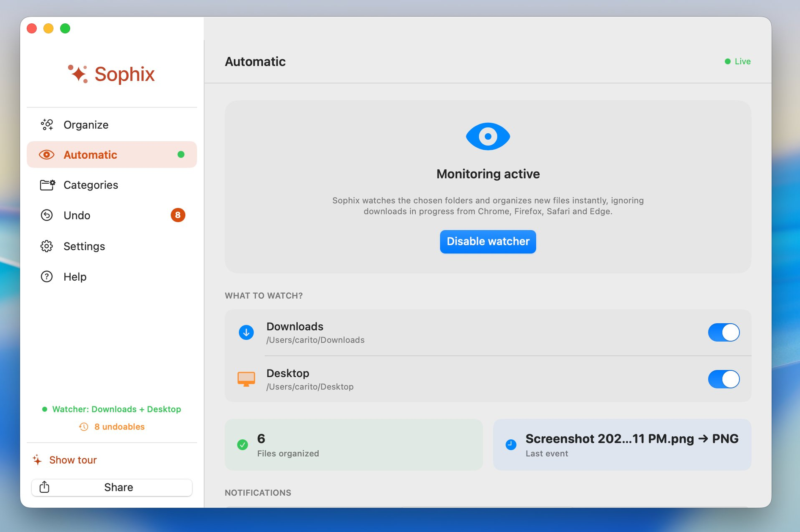This screenshot has width=800, height=532.
Task: Click the WHAT TO WATCH? section label
Action: (264, 296)
